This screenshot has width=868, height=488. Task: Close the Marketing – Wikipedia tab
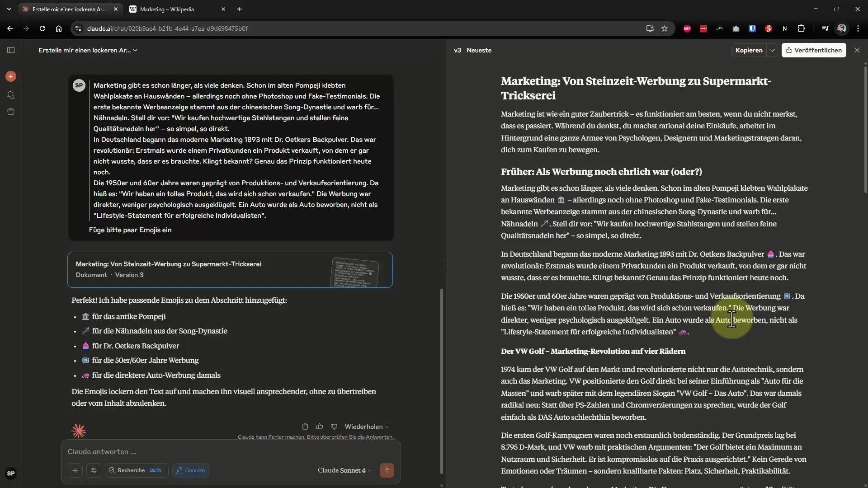click(223, 9)
